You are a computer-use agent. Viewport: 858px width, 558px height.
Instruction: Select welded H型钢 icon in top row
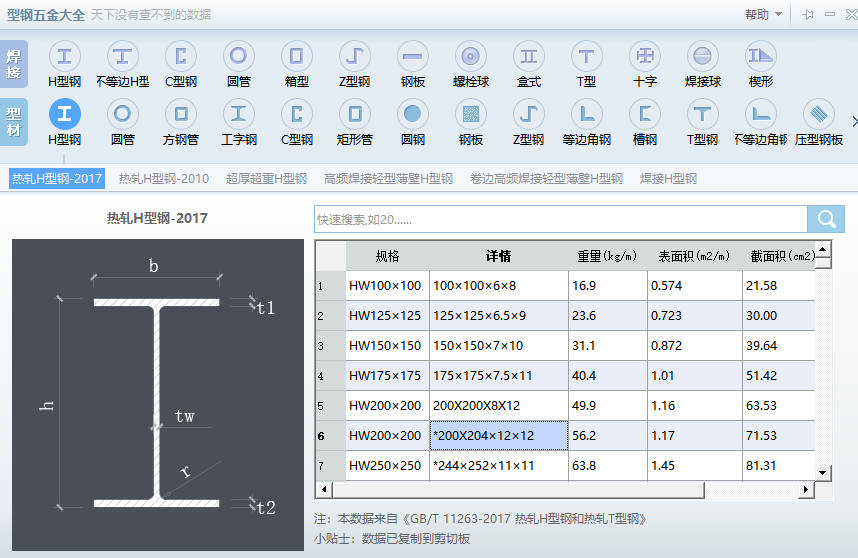tap(65, 56)
